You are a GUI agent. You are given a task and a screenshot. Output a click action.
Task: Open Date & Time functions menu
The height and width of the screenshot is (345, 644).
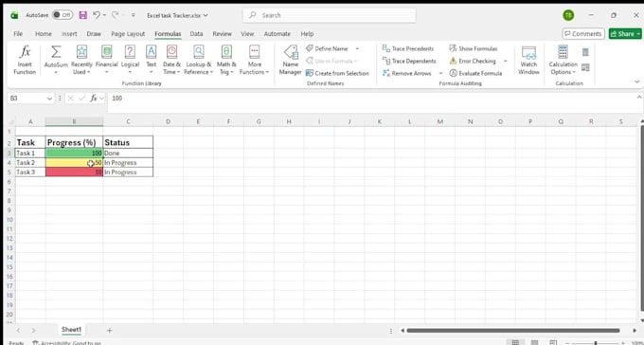pos(171,60)
